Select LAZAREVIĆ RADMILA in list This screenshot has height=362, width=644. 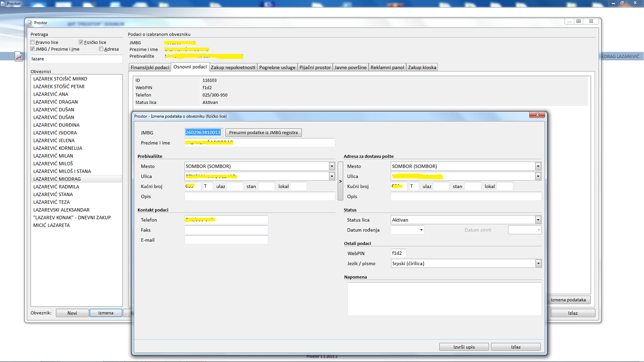76,187
